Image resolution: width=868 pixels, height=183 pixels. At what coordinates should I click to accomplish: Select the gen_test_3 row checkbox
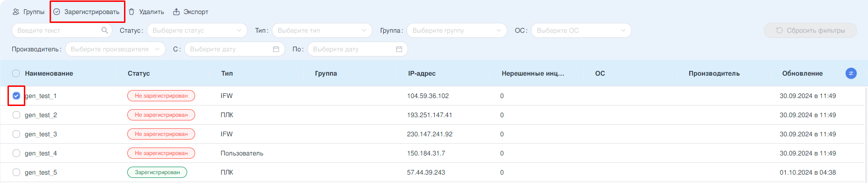coord(16,134)
